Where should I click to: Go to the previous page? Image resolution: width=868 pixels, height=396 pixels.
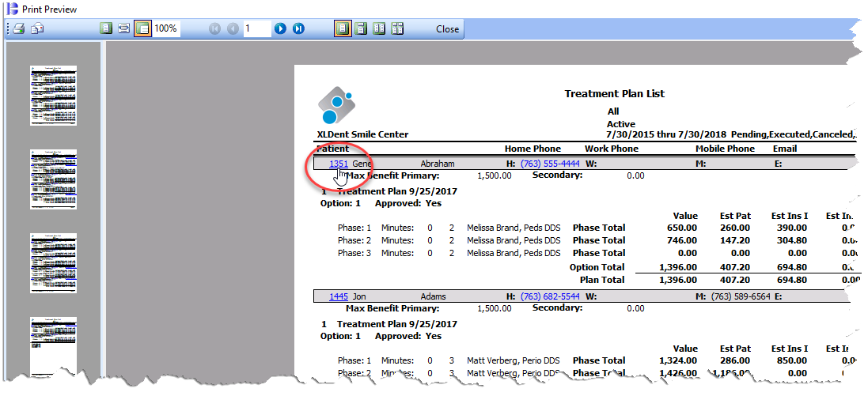click(x=233, y=29)
